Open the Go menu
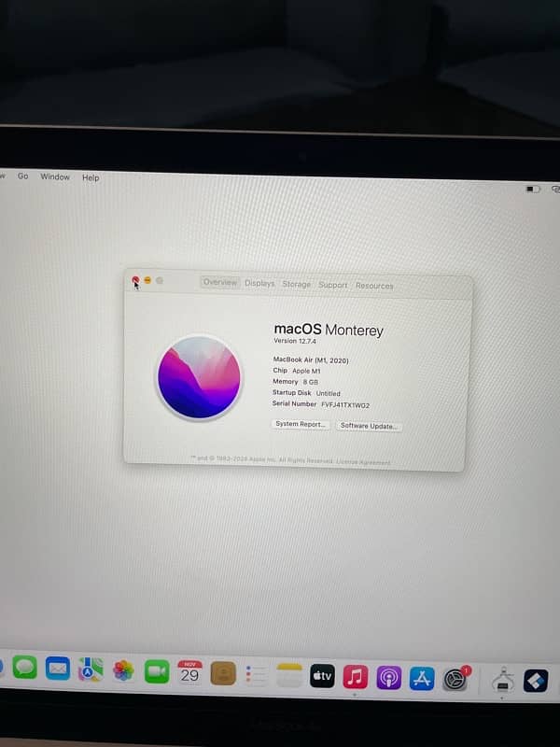The width and height of the screenshot is (560, 747). click(22, 176)
